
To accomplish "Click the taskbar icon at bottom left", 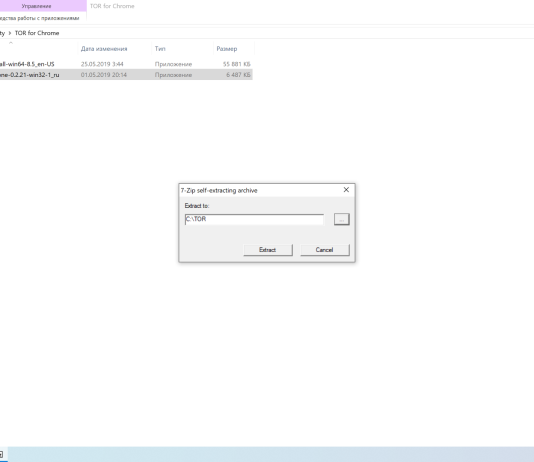I will tap(2, 455).
